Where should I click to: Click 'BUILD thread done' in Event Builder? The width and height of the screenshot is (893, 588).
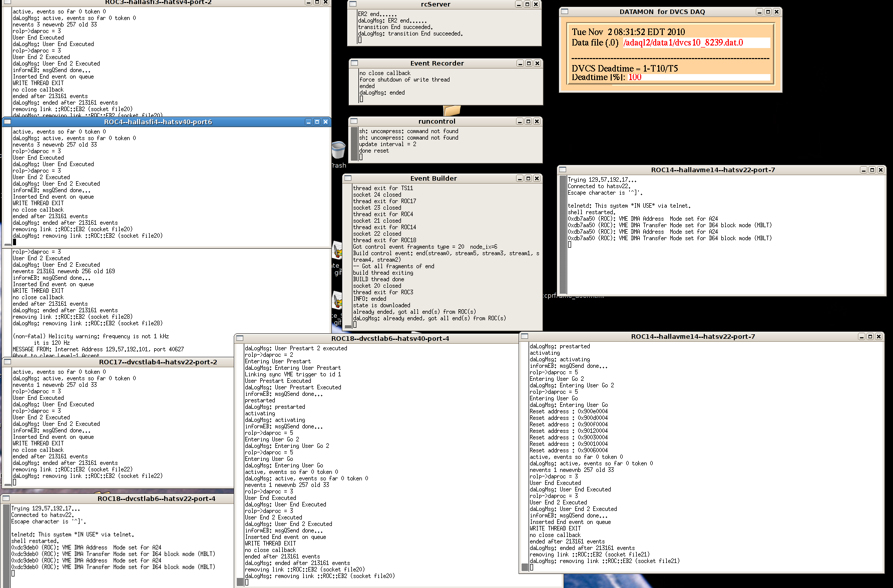[x=378, y=279]
